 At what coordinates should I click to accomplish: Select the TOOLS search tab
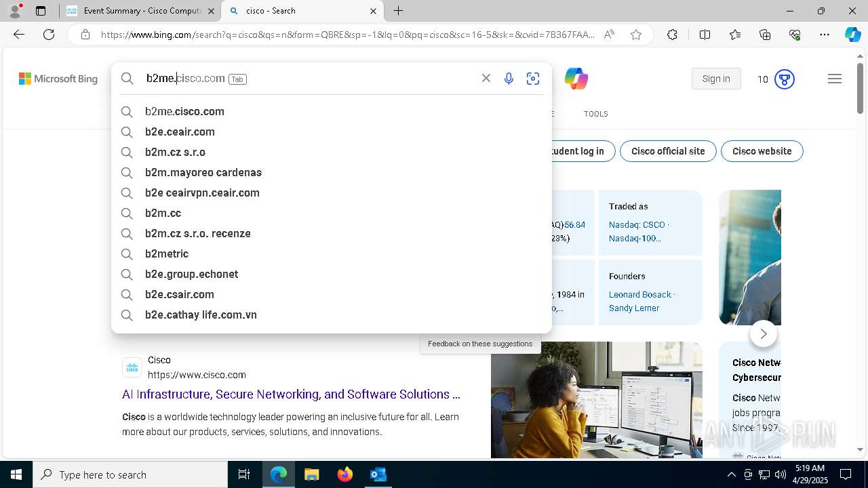596,114
